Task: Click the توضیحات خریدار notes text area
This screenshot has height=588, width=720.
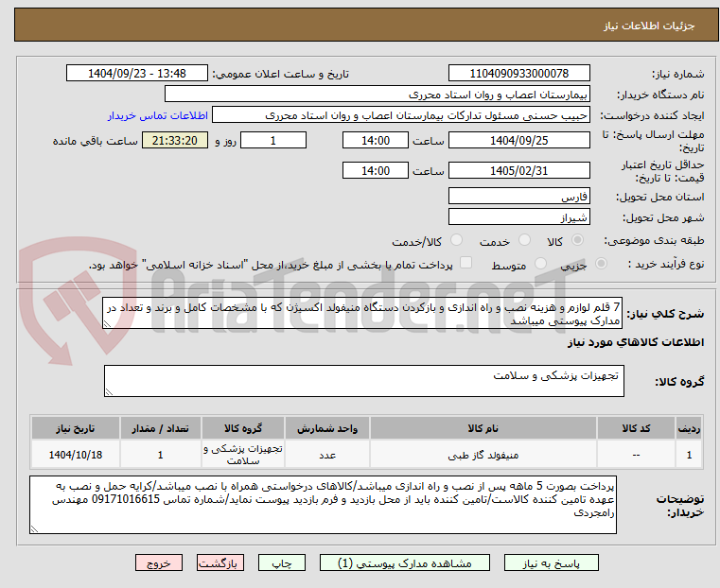Action: (323, 505)
